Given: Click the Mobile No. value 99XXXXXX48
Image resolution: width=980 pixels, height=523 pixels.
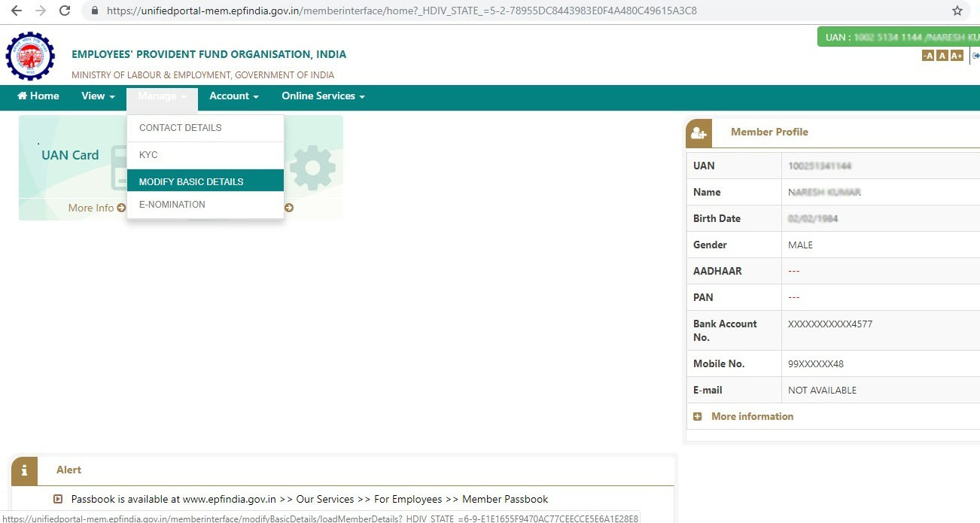Looking at the screenshot, I should click(816, 364).
